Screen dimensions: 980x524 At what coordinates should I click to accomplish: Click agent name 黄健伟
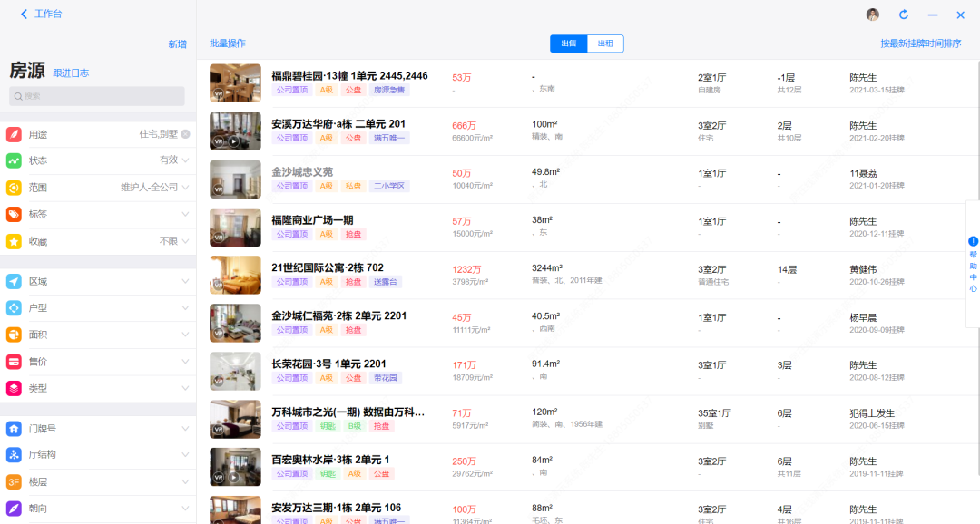tap(863, 269)
